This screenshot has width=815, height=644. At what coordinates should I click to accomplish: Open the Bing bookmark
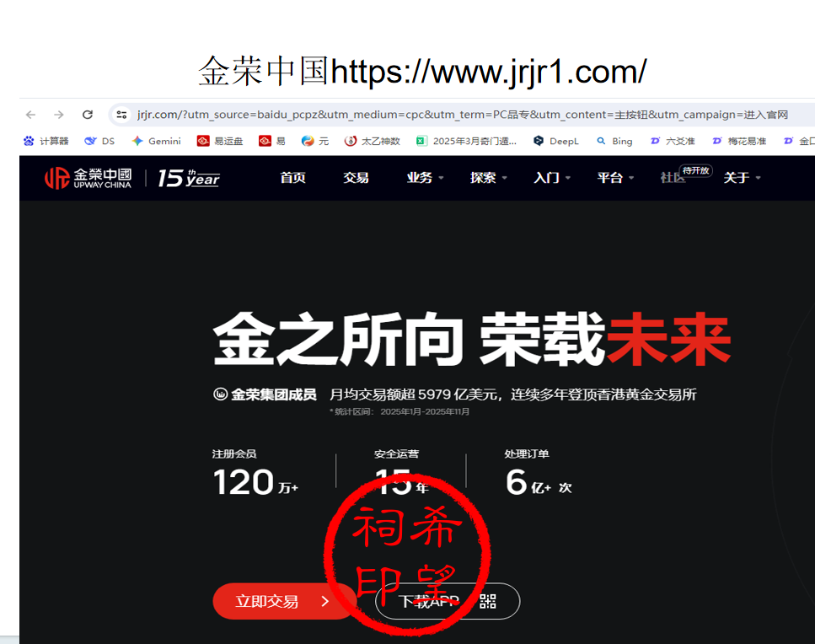pos(614,141)
